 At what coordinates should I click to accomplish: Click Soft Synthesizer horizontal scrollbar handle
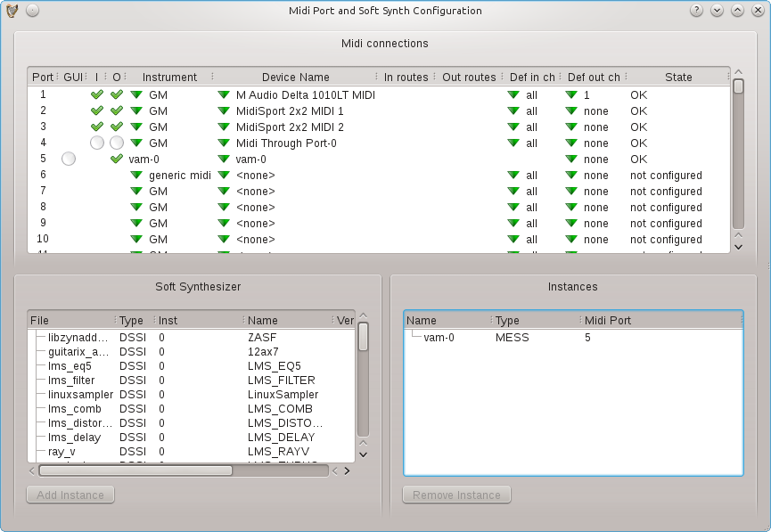point(135,471)
